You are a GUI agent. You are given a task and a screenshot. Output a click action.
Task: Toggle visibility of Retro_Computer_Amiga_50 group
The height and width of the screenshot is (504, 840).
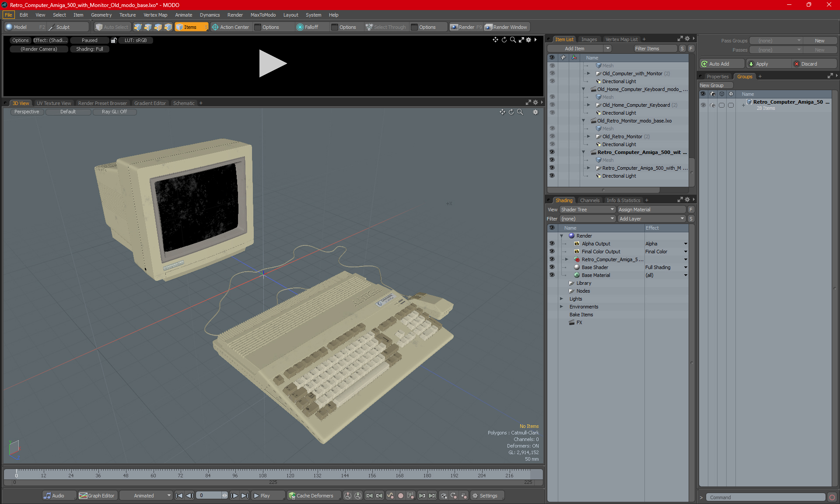[x=703, y=105]
